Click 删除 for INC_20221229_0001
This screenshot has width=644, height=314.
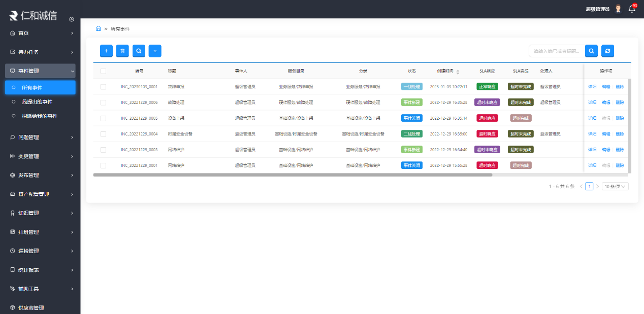[x=620, y=165]
